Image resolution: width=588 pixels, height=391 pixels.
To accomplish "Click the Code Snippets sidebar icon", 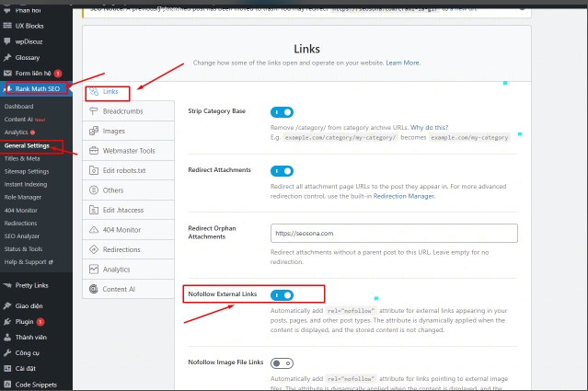I will click(x=7, y=384).
